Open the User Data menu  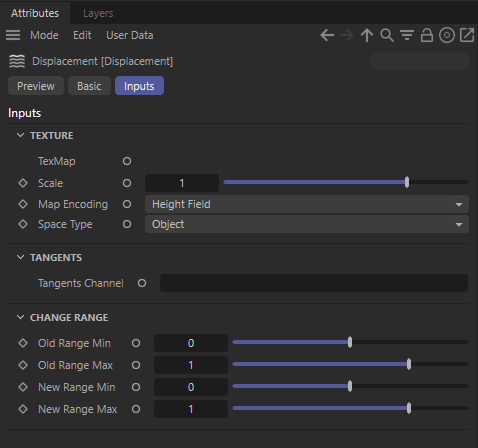(x=130, y=35)
